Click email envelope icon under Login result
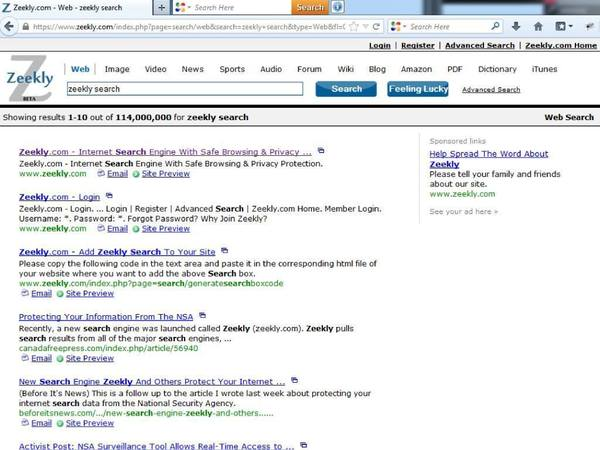 101,228
